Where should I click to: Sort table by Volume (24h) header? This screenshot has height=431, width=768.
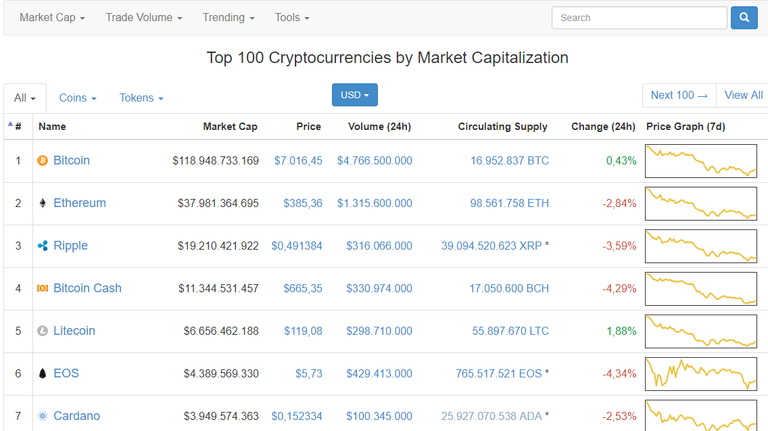(x=380, y=126)
